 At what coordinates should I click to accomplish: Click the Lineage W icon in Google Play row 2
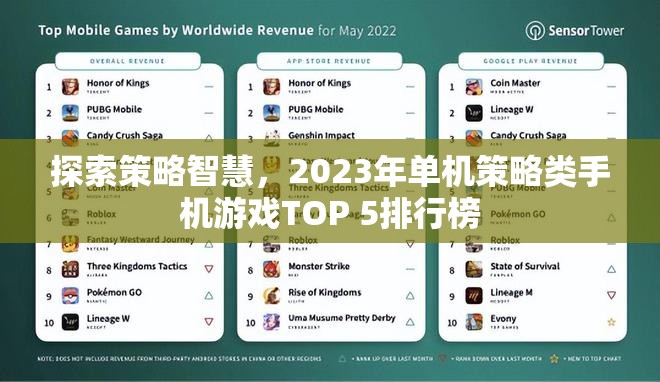click(x=474, y=113)
